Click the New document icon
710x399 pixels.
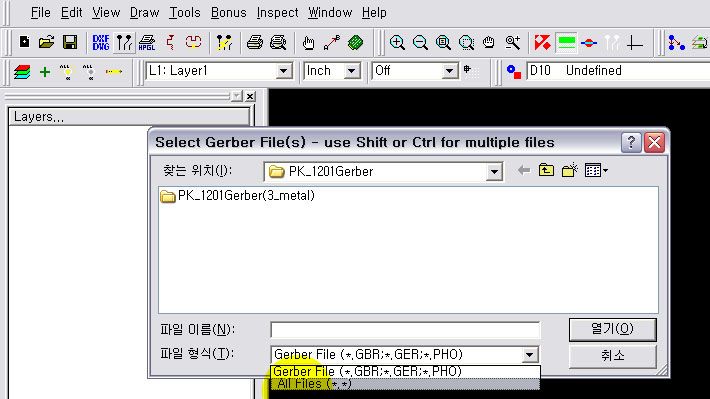tap(24, 43)
